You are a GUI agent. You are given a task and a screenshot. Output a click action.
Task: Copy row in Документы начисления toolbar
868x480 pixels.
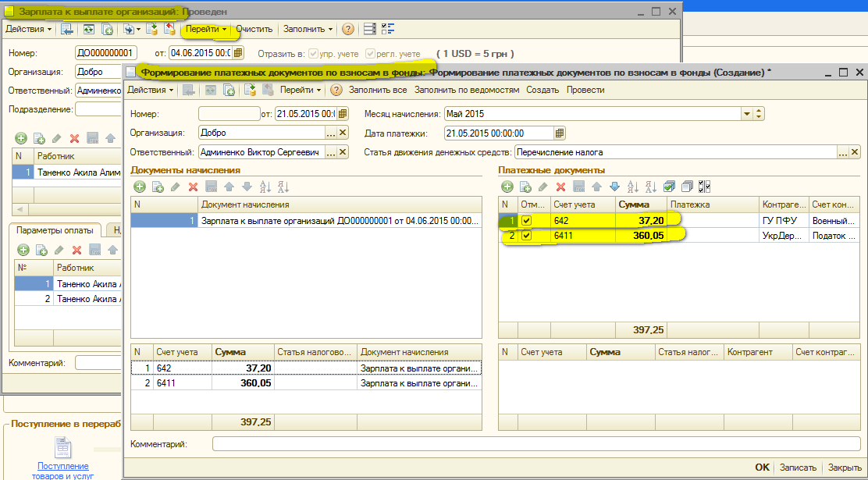(x=157, y=187)
